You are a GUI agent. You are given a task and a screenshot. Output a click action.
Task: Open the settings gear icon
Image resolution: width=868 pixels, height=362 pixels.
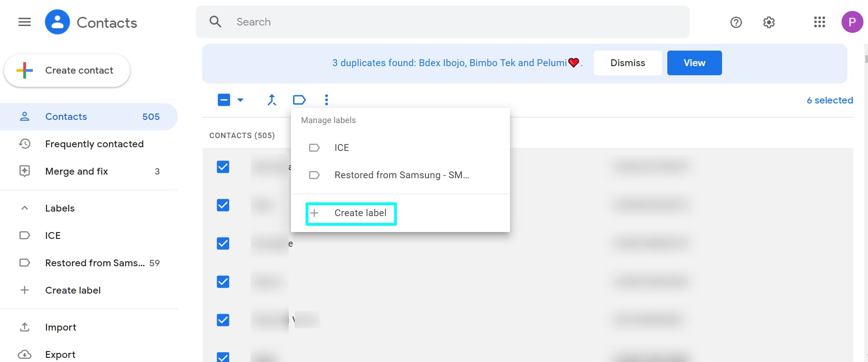(x=769, y=22)
